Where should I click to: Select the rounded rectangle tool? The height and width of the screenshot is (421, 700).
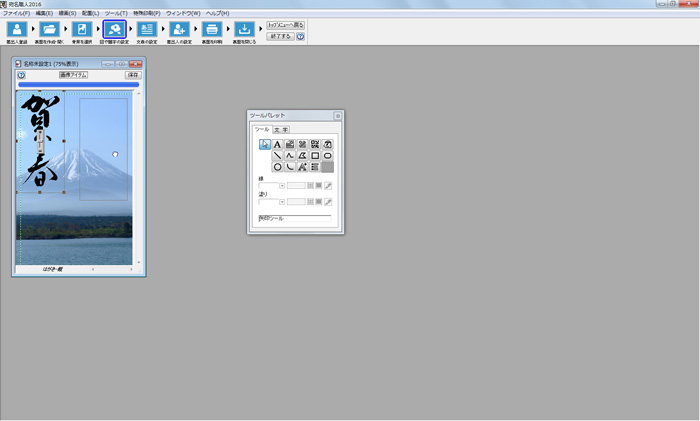tap(328, 156)
